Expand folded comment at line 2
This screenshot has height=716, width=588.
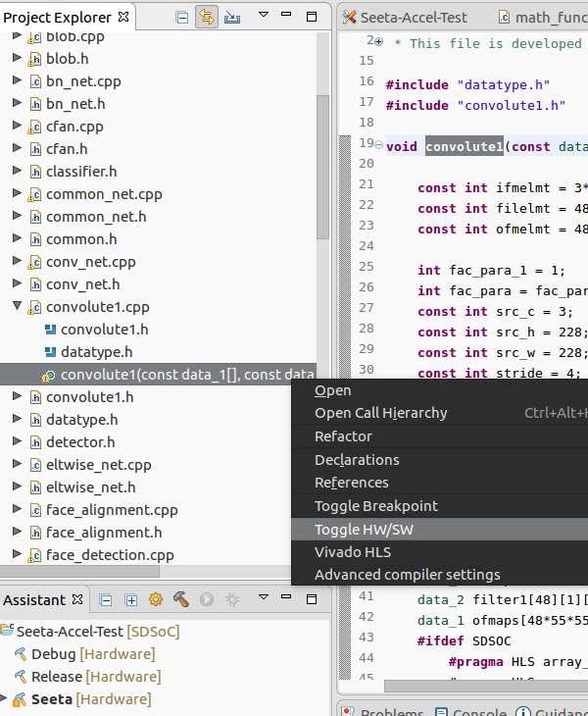click(378, 42)
